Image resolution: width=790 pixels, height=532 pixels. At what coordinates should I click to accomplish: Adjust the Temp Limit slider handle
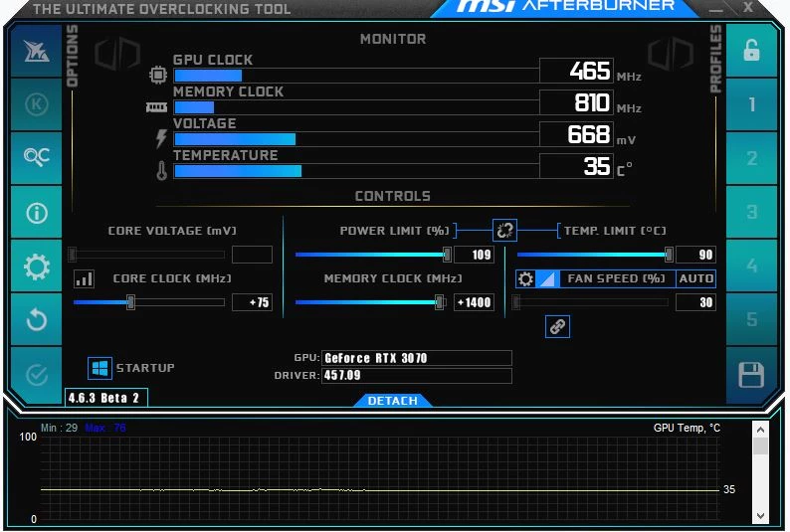[x=669, y=255]
